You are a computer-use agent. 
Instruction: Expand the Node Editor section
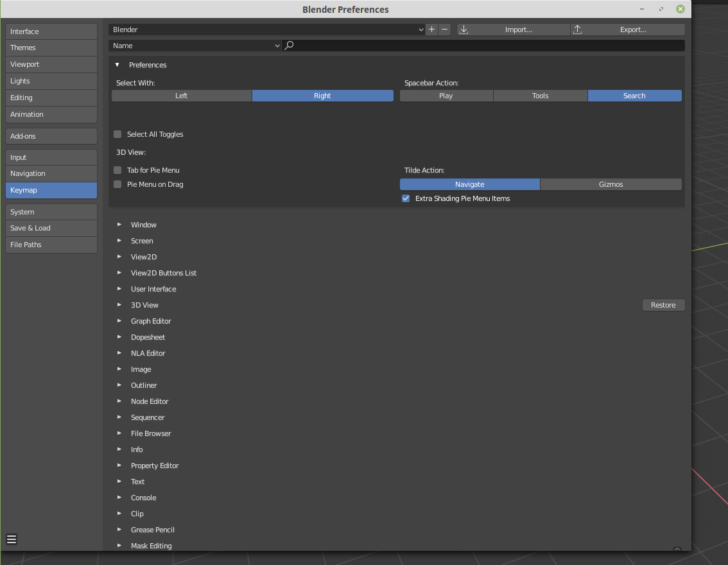(119, 401)
